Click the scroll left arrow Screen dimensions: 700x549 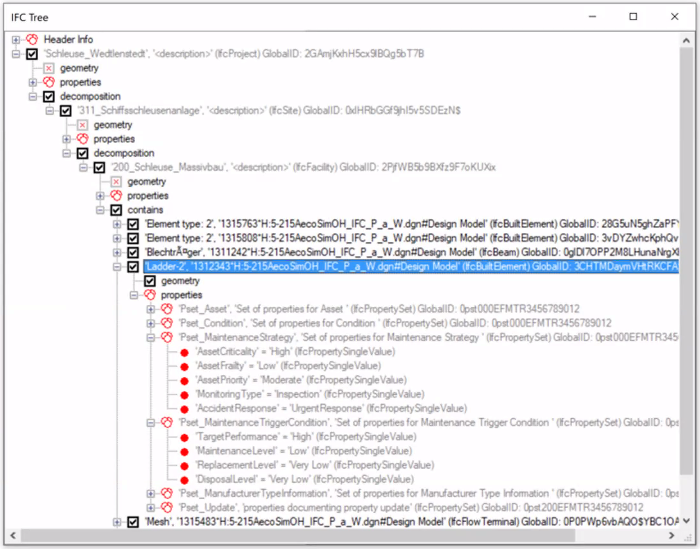[13, 535]
